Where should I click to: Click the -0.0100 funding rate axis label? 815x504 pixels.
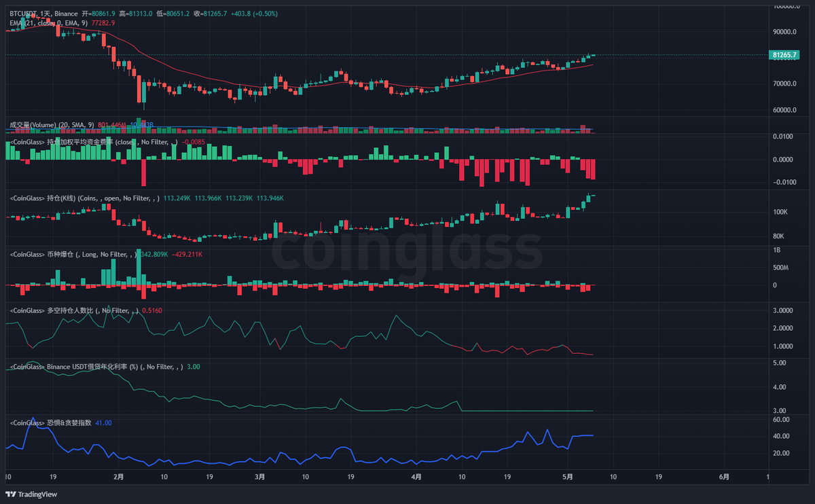tap(786, 182)
